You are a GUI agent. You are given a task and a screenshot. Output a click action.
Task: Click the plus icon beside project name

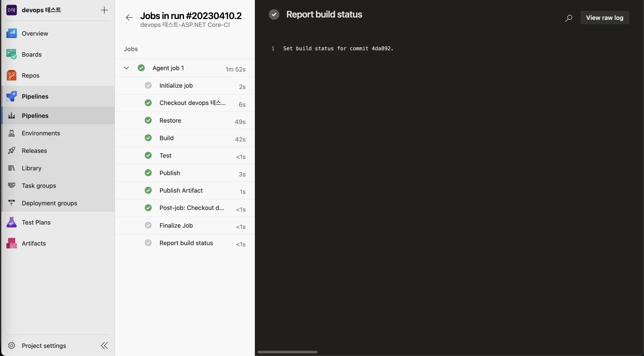104,10
